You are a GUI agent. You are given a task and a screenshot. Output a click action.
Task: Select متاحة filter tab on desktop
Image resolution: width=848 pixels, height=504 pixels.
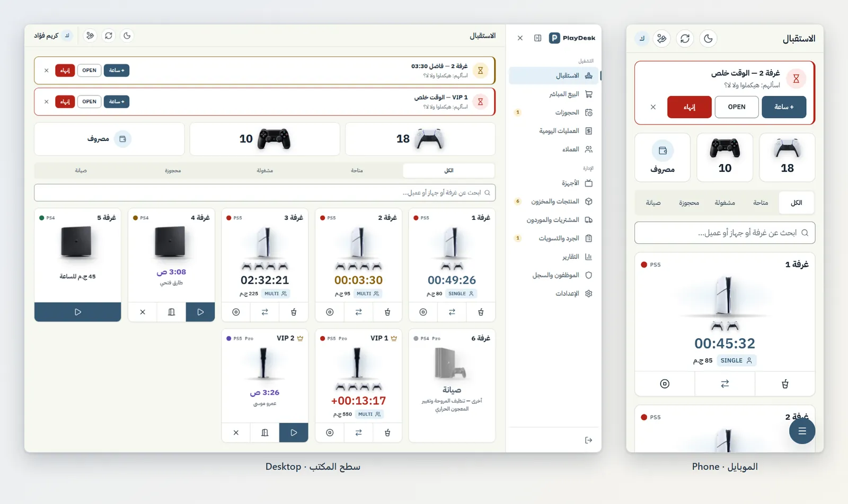point(357,171)
